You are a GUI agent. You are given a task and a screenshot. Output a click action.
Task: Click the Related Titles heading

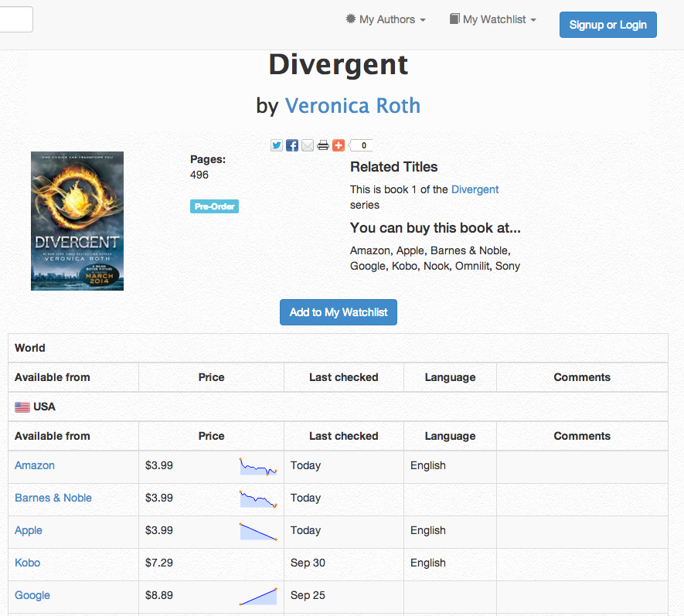tap(394, 167)
